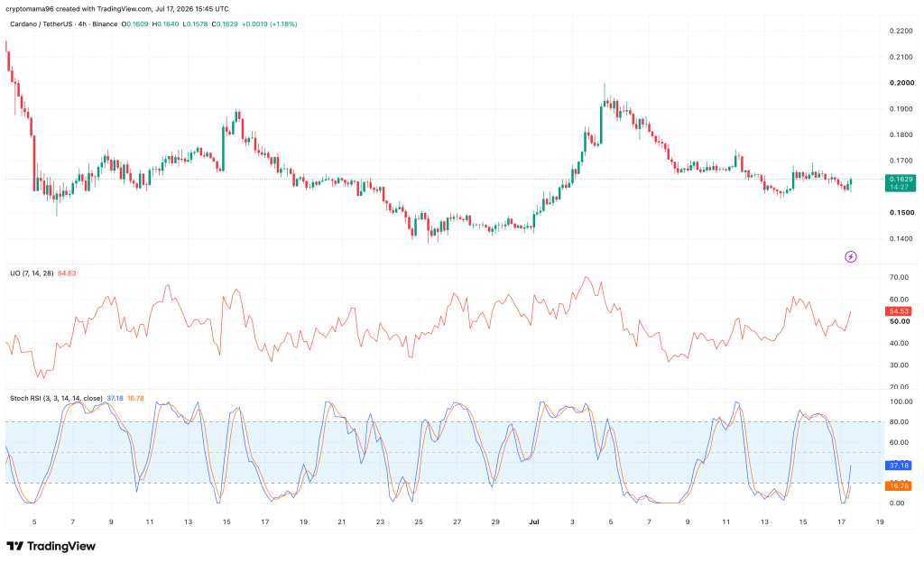Click the 100.00 label on the Stoch RSI axis
This screenshot has width=924, height=563.
click(x=901, y=401)
